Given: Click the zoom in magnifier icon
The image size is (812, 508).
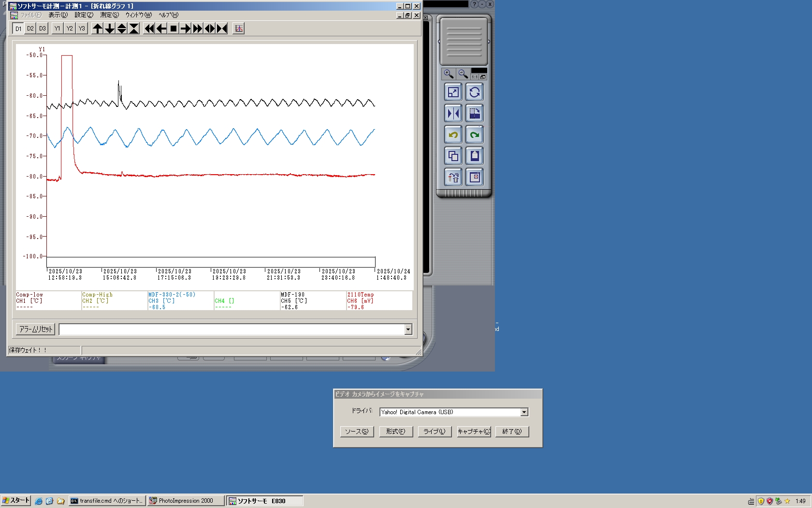Looking at the screenshot, I should pos(449,74).
